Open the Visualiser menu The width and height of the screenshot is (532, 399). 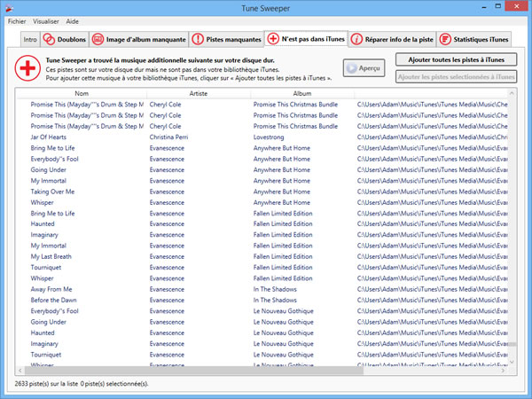tap(46, 21)
